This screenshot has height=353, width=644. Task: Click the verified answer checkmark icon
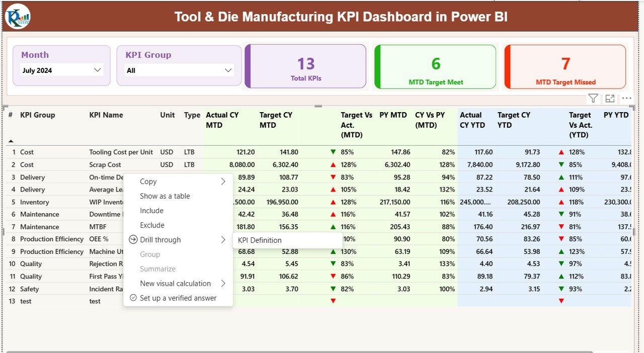click(133, 298)
